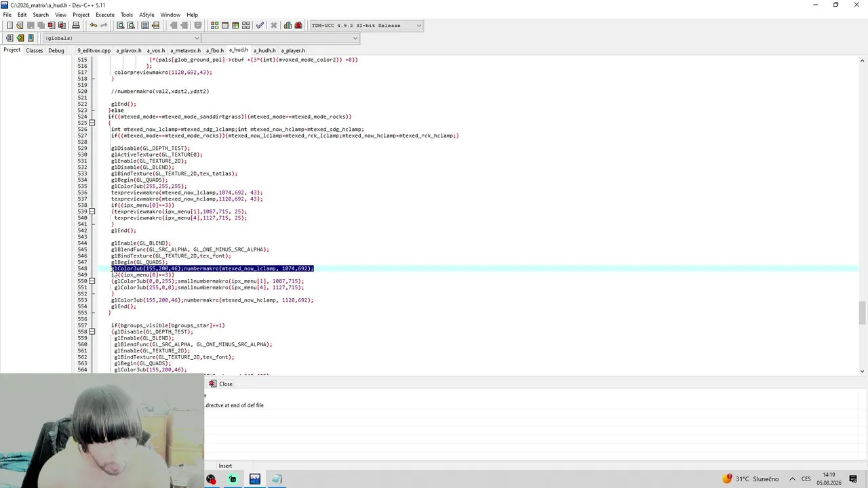This screenshot has width=868, height=488.
Task: Click the Insert code snippet toolbar icon
Action: tap(9, 38)
